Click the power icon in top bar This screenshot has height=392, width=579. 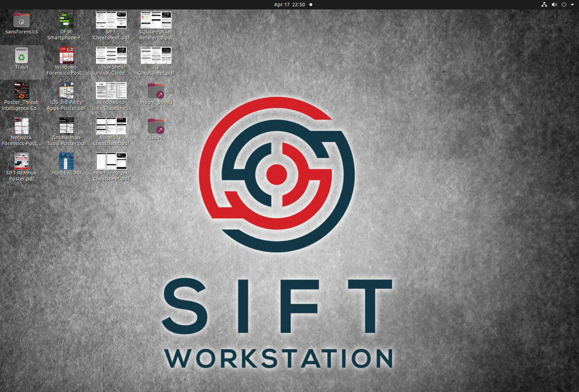click(x=564, y=4)
